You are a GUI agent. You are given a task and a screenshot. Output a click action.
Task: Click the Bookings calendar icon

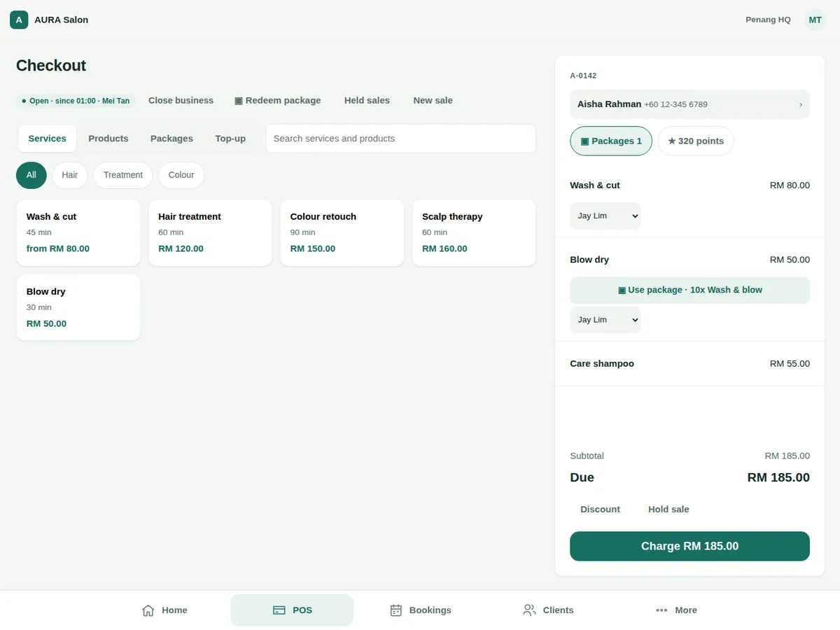(396, 610)
